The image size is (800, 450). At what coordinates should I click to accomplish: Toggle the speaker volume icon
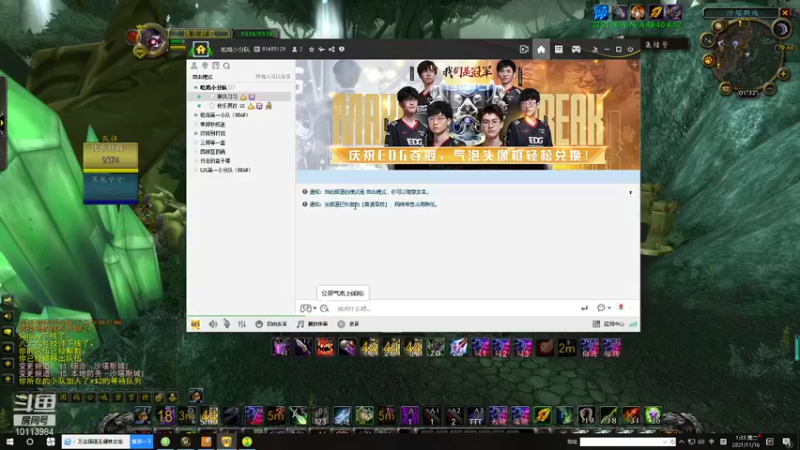(213, 324)
